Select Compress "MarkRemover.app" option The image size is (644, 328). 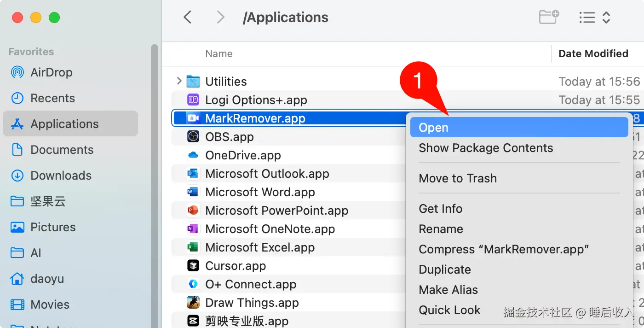(x=504, y=249)
